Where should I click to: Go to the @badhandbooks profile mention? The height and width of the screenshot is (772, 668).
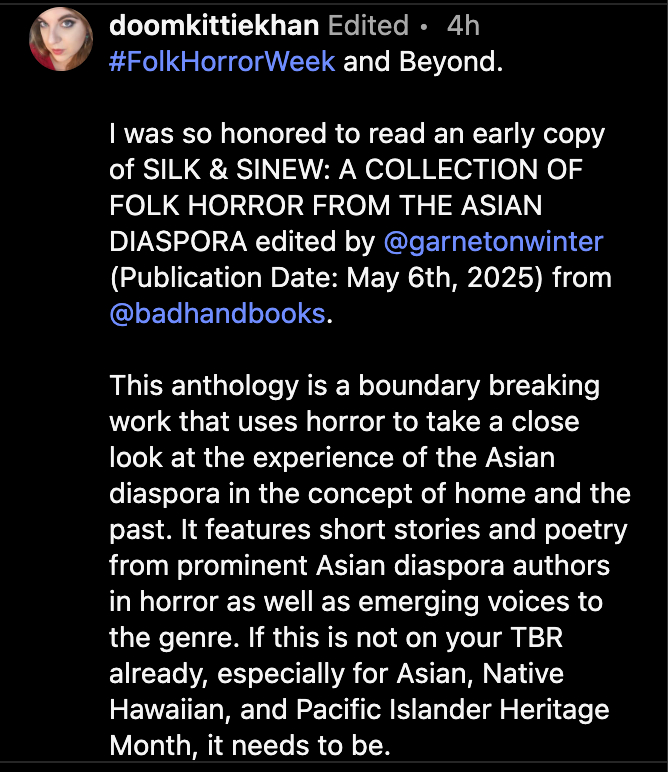[217, 312]
